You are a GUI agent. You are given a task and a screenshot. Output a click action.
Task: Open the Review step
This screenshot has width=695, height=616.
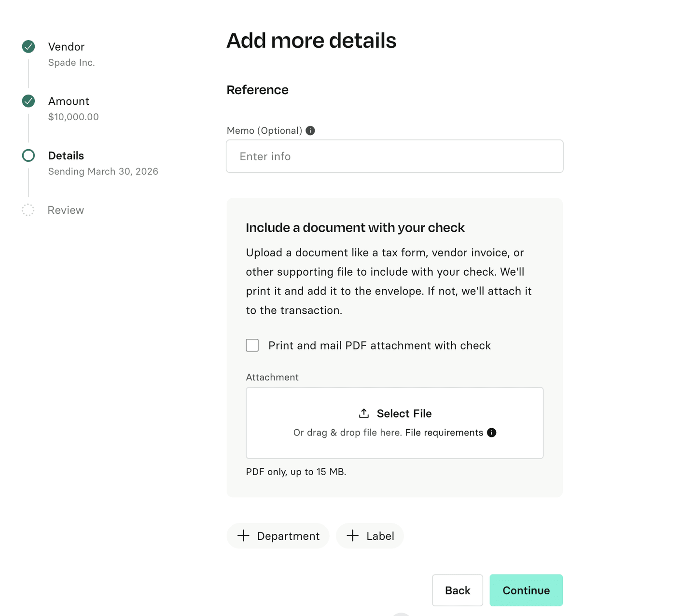(x=66, y=210)
